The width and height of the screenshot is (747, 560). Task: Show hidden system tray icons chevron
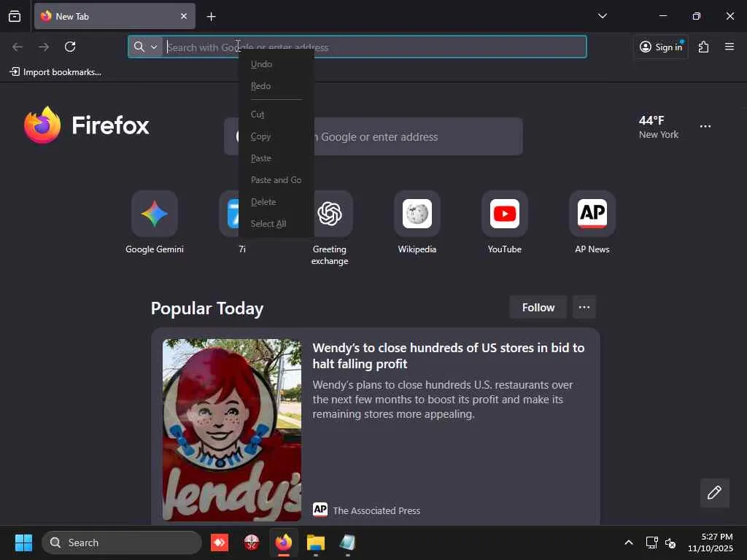coord(629,542)
